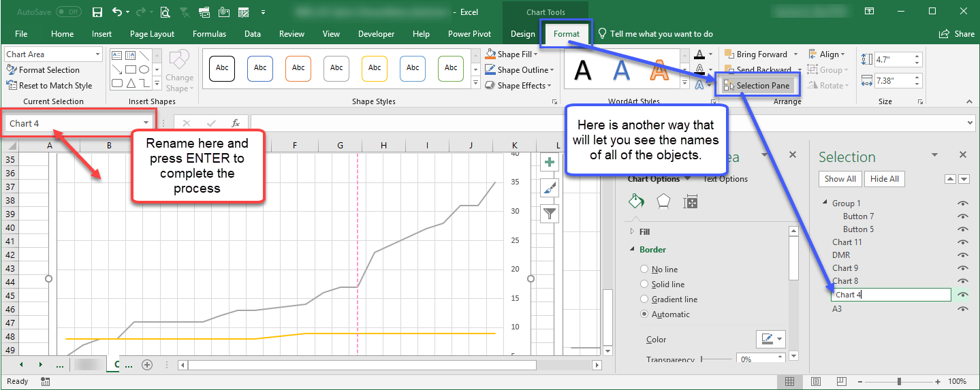Switch to Text Options tab
This screenshot has width=980, height=390.
coord(725,179)
